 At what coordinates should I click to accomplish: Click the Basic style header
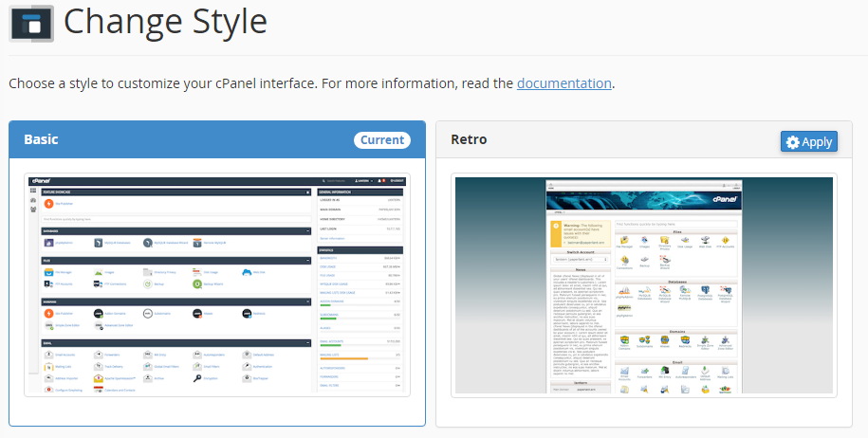(x=217, y=140)
